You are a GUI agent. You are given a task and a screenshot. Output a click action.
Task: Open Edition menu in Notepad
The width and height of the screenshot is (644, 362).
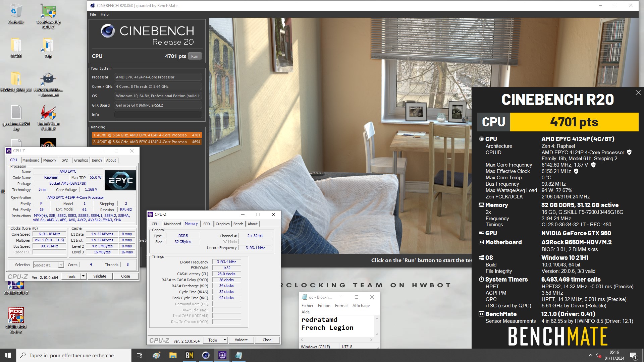coord(324,306)
